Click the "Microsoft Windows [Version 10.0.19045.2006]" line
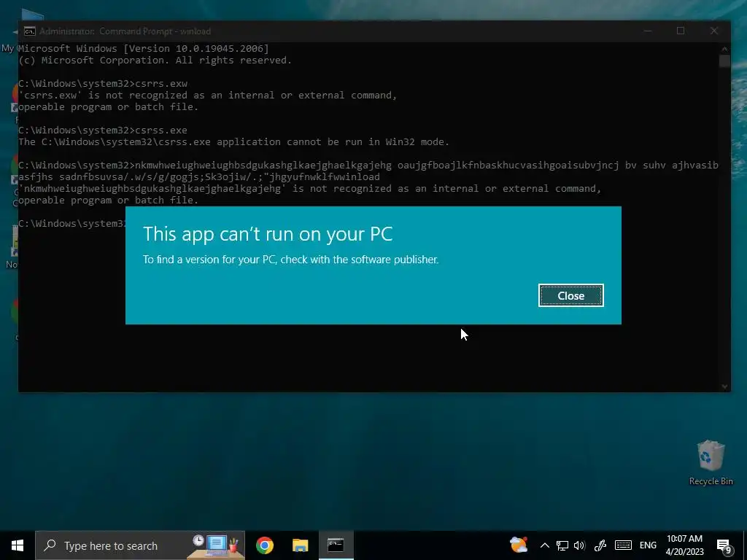This screenshot has width=747, height=560. point(144,49)
